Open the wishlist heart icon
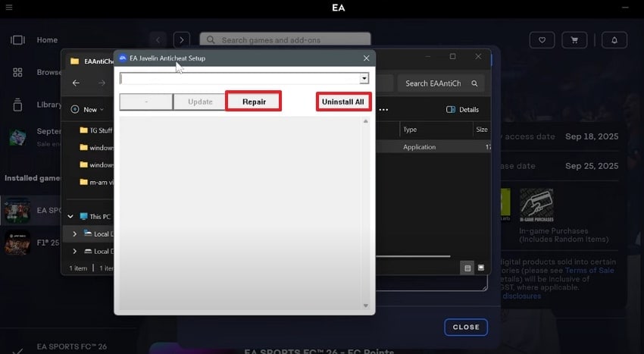 pos(542,40)
